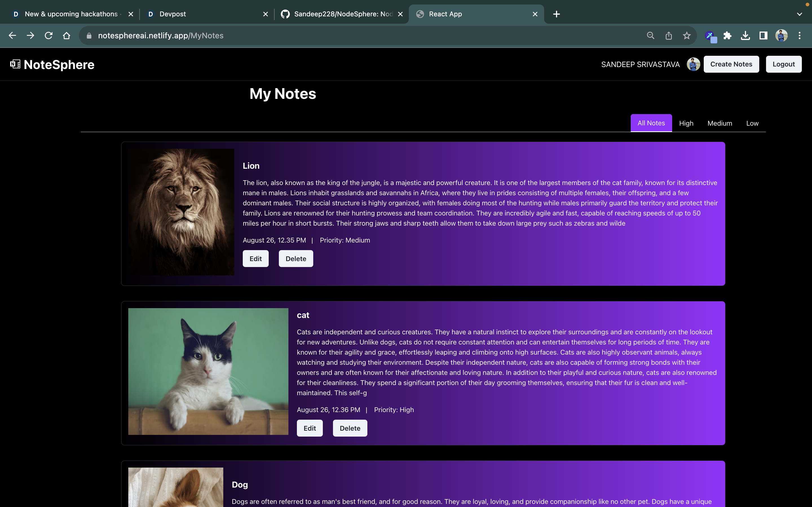812x507 pixels.
Task: Filter notes by High priority tab
Action: click(686, 123)
